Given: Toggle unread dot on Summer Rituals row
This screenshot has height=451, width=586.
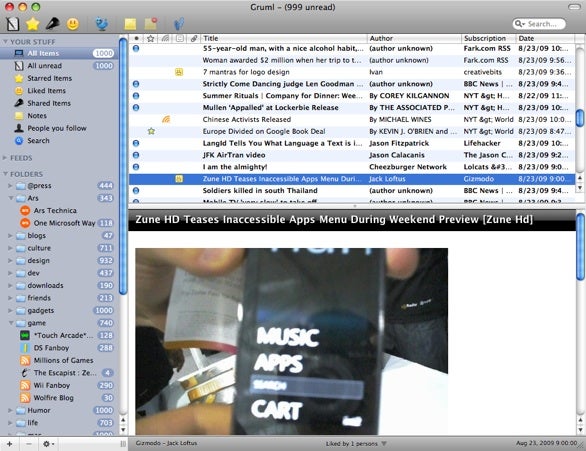Looking at the screenshot, I should [136, 96].
